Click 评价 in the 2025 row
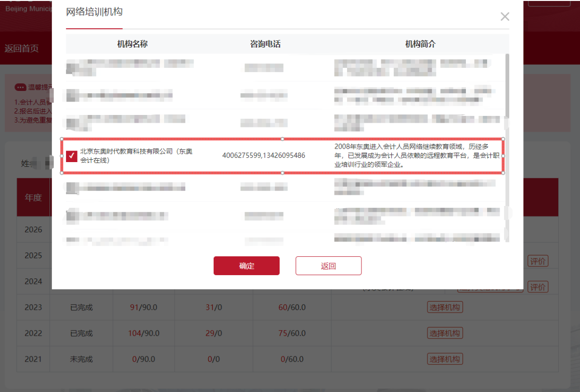The height and width of the screenshot is (392, 580). [x=538, y=261]
